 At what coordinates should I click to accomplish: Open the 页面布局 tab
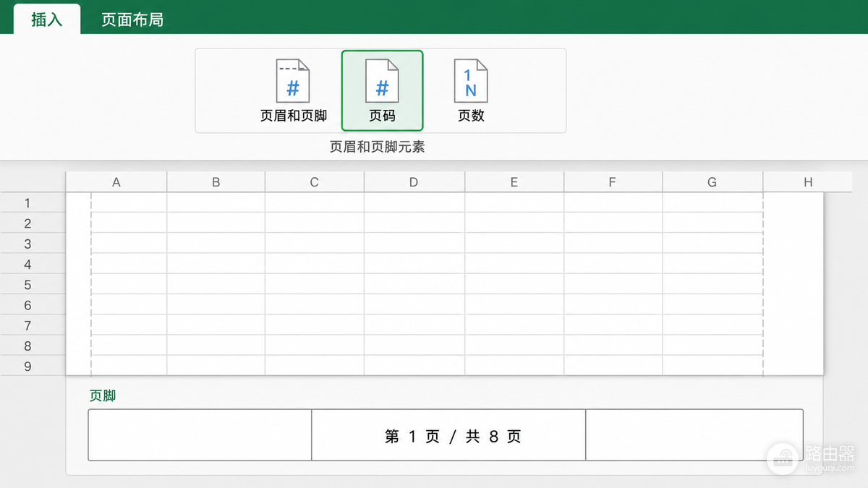132,20
